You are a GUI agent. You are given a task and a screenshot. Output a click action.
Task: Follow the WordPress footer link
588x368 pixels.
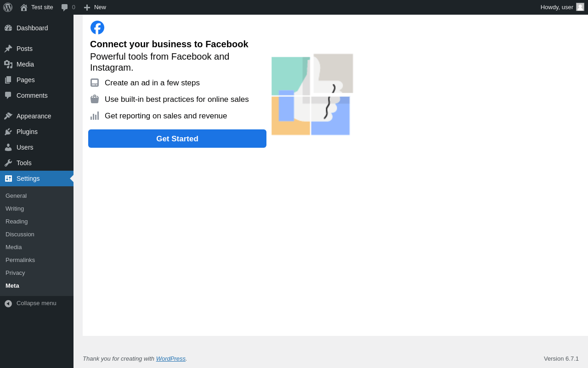tap(171, 359)
